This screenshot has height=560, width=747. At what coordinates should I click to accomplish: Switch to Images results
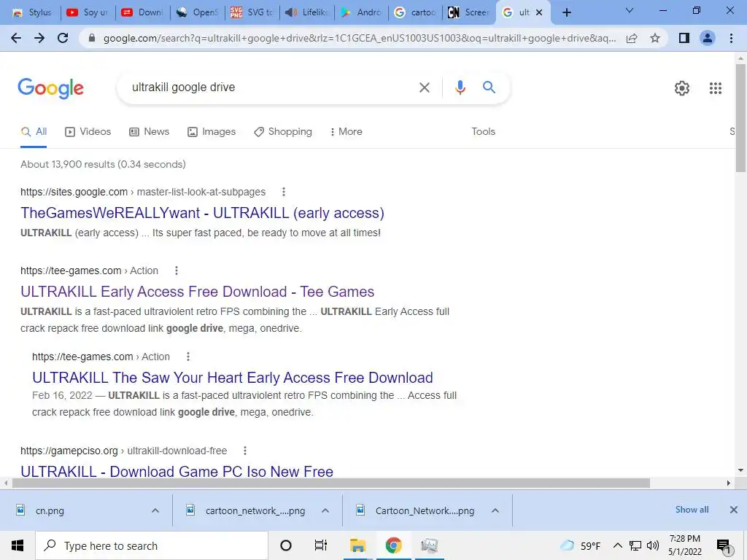point(212,132)
